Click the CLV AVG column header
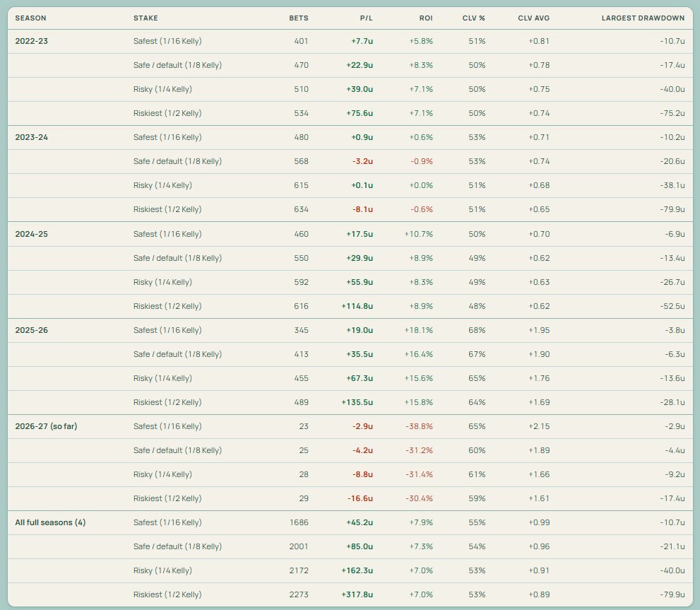This screenshot has width=700, height=610. point(533,18)
